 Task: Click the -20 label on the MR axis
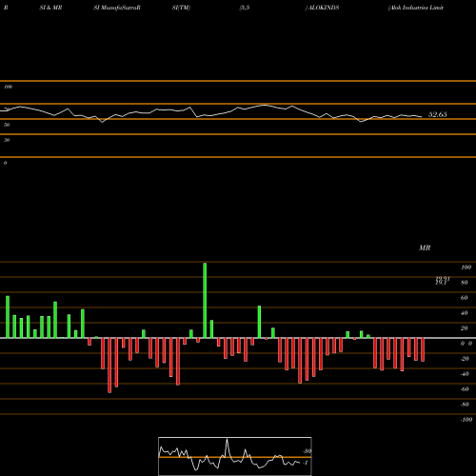point(465,359)
